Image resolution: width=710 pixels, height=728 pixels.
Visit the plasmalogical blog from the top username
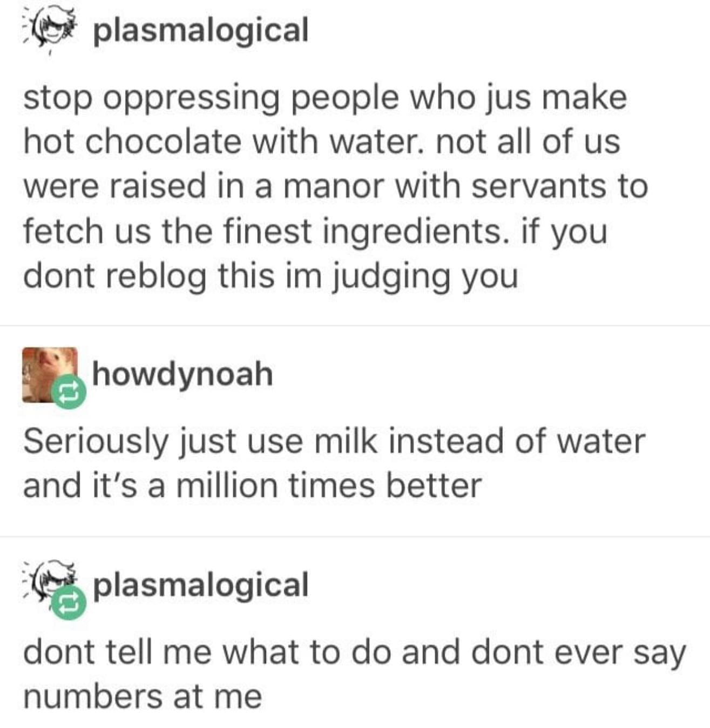pyautogui.click(x=201, y=31)
